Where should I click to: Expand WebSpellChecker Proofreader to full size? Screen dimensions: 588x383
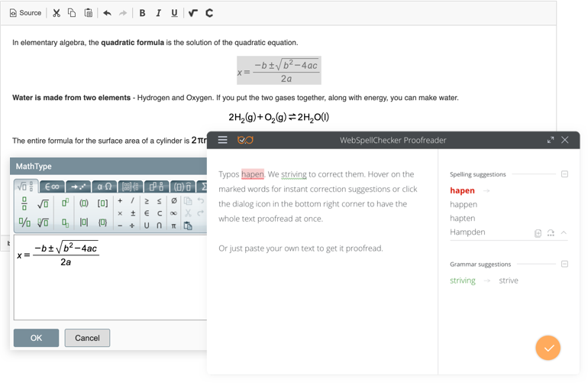pos(551,140)
